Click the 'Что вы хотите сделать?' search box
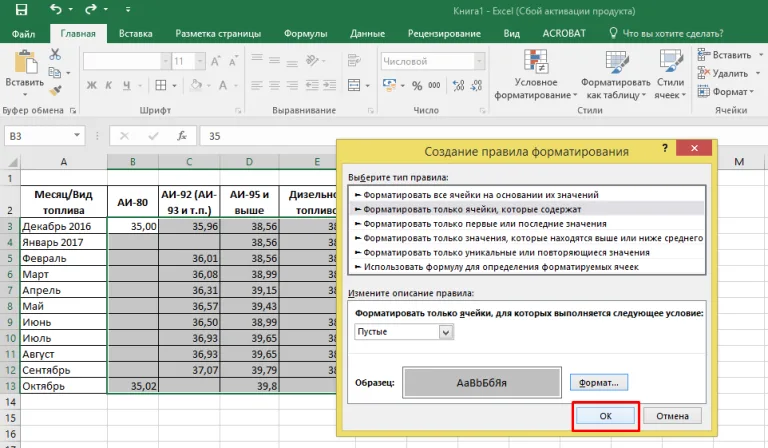 point(666,34)
